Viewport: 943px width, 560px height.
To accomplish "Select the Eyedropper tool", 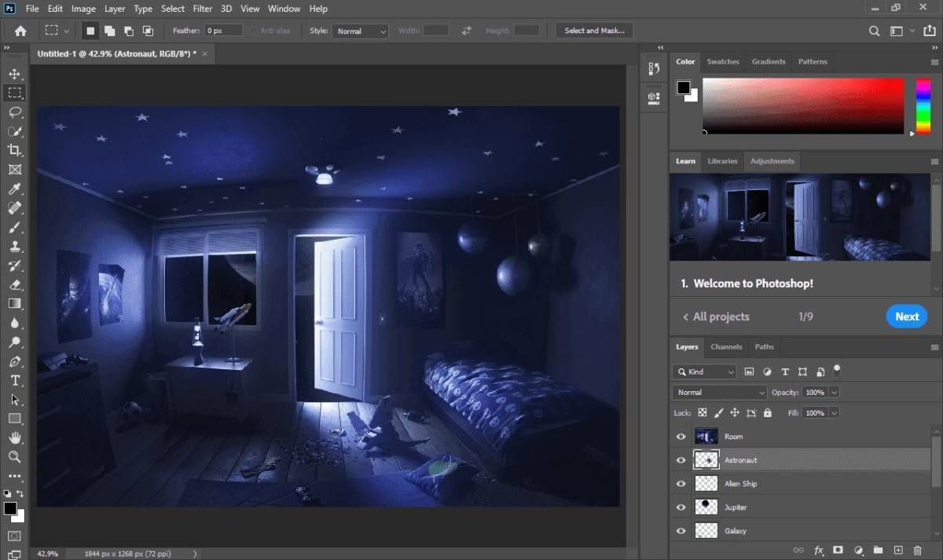I will (x=14, y=188).
